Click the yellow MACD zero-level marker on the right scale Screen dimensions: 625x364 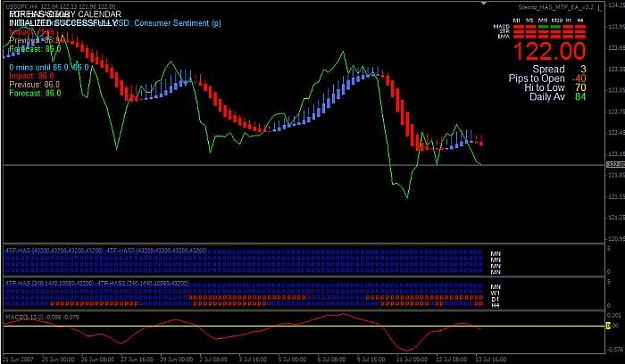[608, 326]
